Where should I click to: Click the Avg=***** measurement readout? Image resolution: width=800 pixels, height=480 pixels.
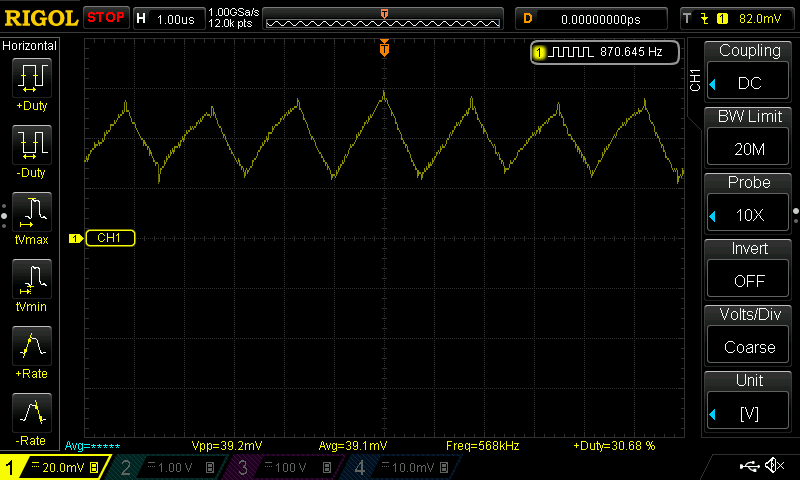pos(92,446)
